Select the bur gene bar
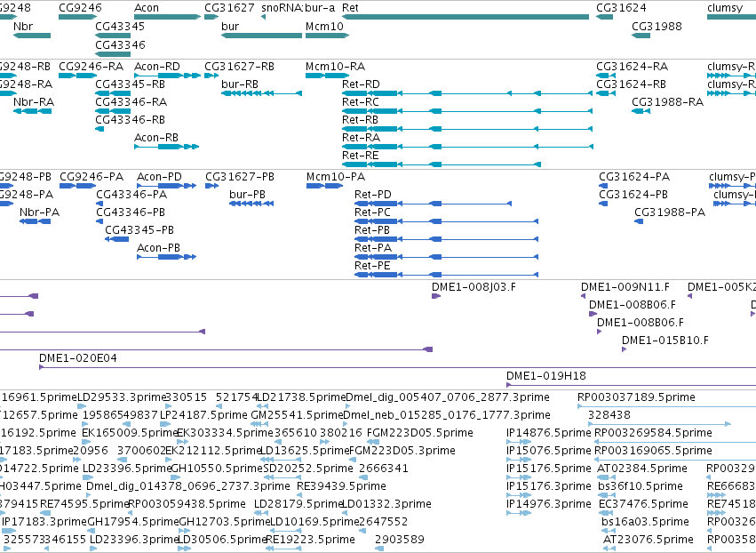 tap(261, 36)
